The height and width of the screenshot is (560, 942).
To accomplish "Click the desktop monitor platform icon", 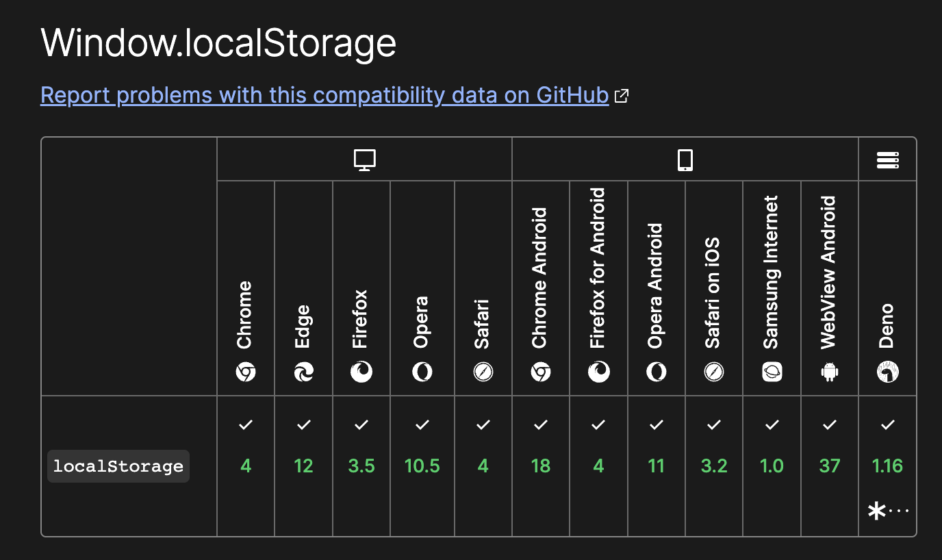I will pos(365,160).
